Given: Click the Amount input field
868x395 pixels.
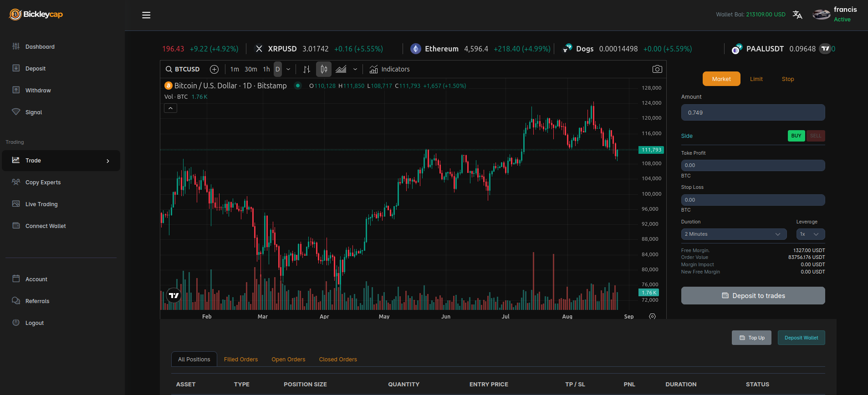Looking at the screenshot, I should (x=753, y=112).
